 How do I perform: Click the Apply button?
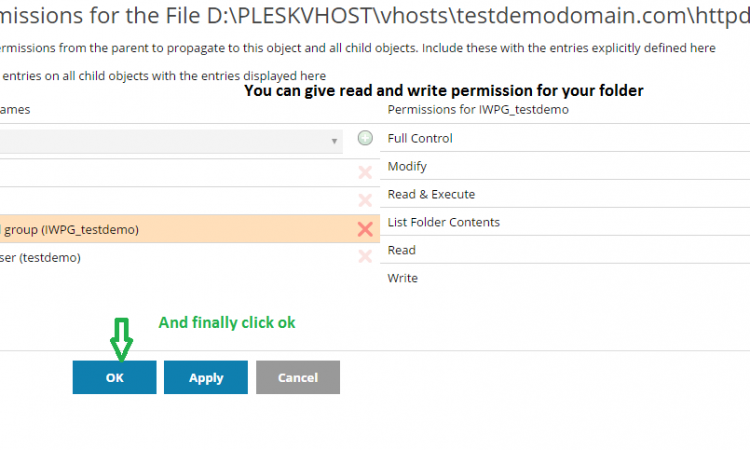pyautogui.click(x=206, y=377)
